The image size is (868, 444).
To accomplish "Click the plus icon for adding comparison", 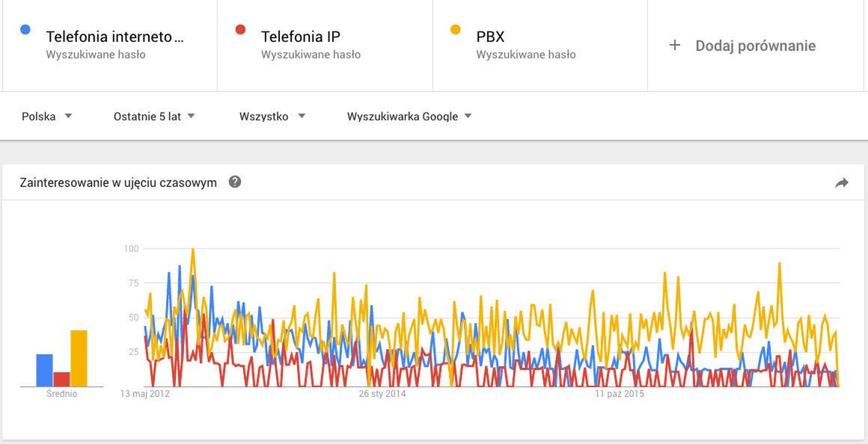I will coord(674,46).
